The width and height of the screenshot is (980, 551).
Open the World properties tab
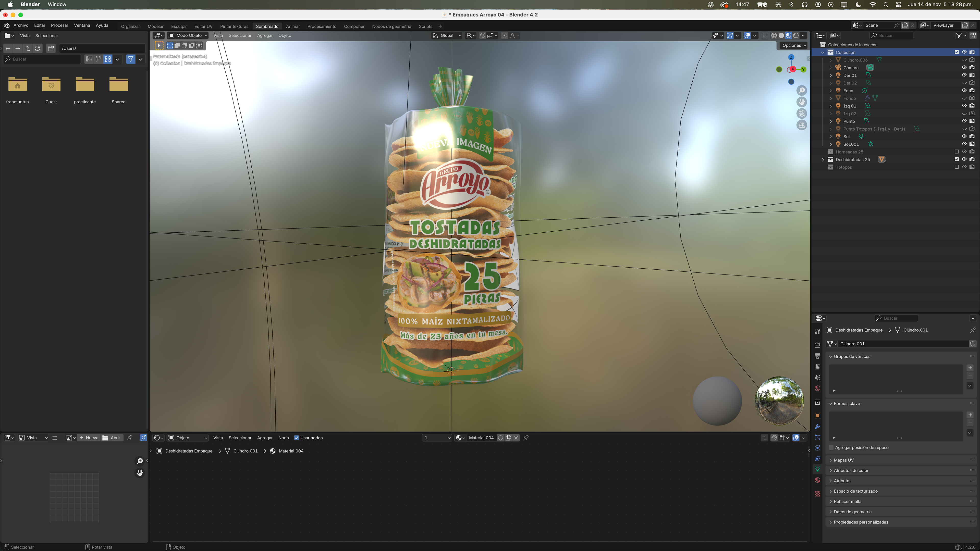click(x=817, y=388)
